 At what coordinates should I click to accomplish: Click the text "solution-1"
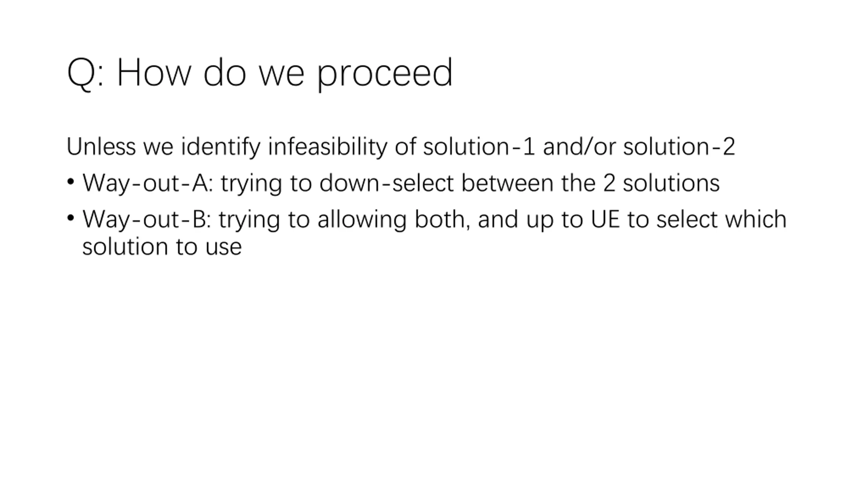(479, 146)
